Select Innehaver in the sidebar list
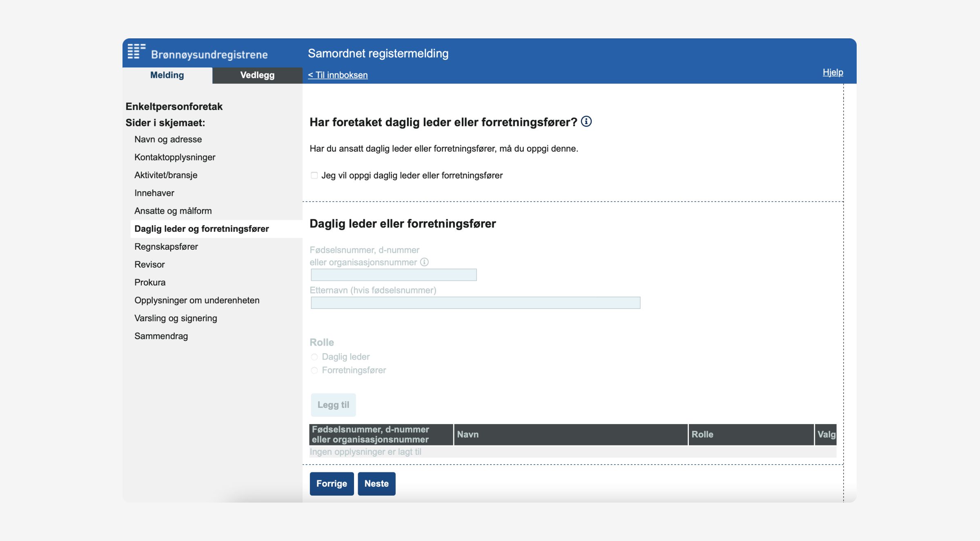The width and height of the screenshot is (980, 541). pos(154,193)
